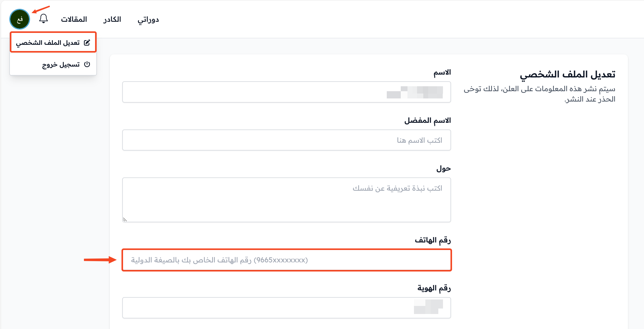The width and height of the screenshot is (644, 329).
Task: Click the حول field label
Action: tap(444, 169)
